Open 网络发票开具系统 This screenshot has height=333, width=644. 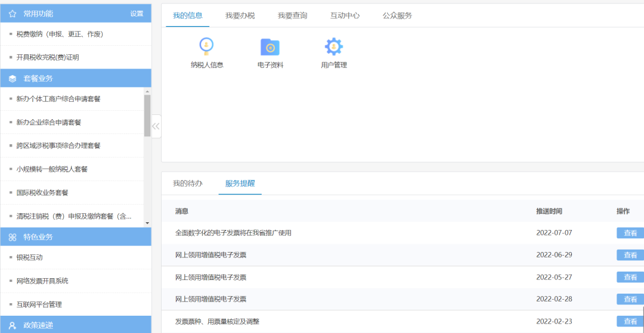pos(42,281)
